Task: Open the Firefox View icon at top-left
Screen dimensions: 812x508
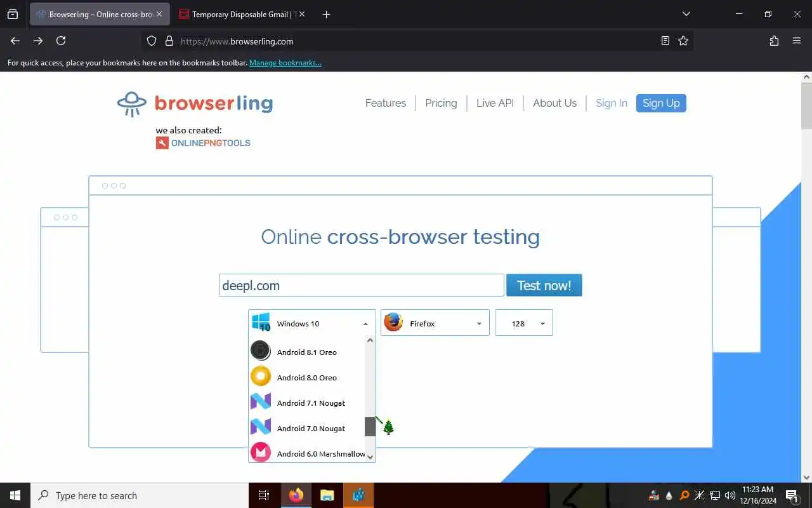Action: tap(13, 14)
